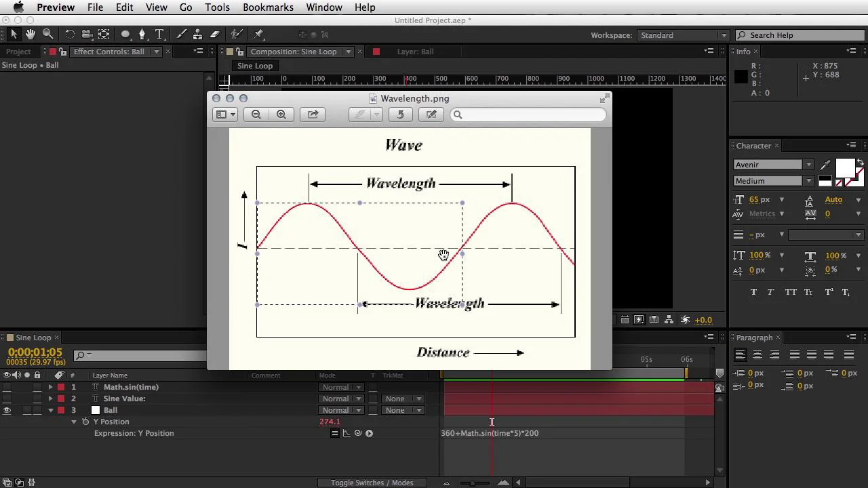This screenshot has width=868, height=488.
Task: Open the Medium font style dropdown
Action: click(x=773, y=181)
